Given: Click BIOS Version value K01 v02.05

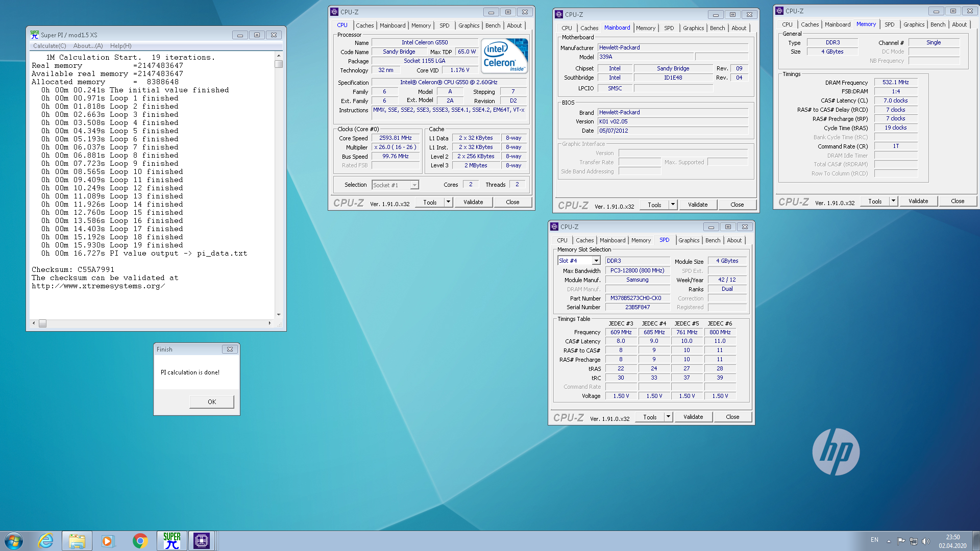Looking at the screenshot, I should 673,122.
